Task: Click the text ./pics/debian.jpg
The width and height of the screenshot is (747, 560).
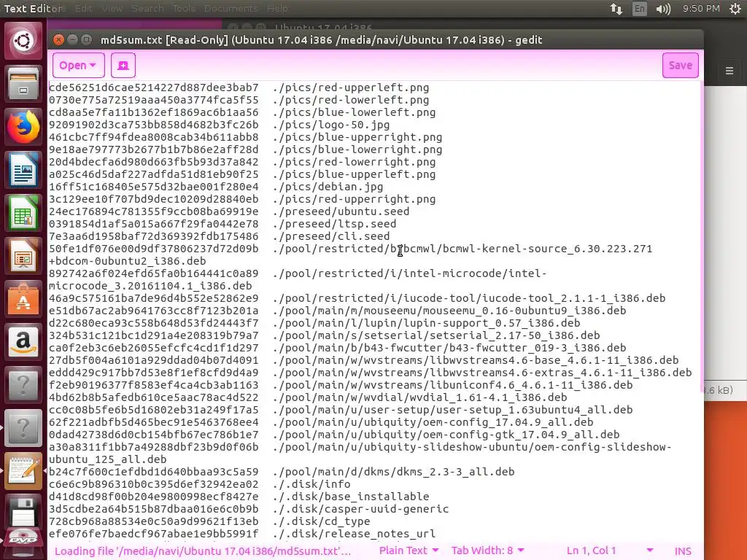Action: click(328, 187)
